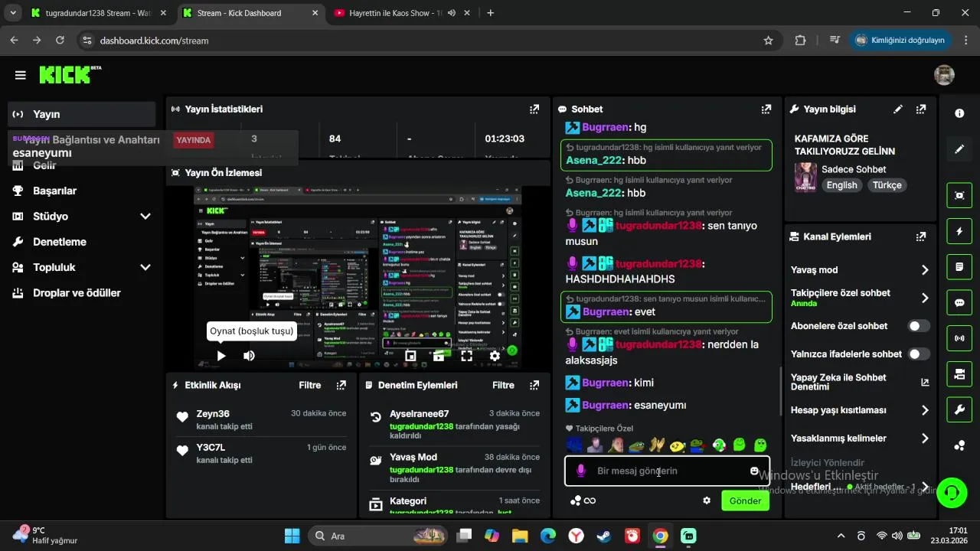
Task: Click the Türkçe language tag
Action: (887, 185)
